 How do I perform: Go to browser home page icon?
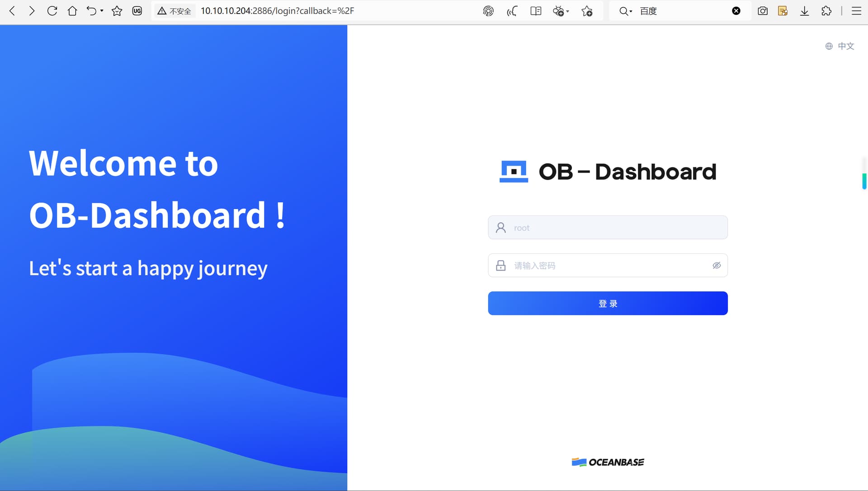coord(72,11)
